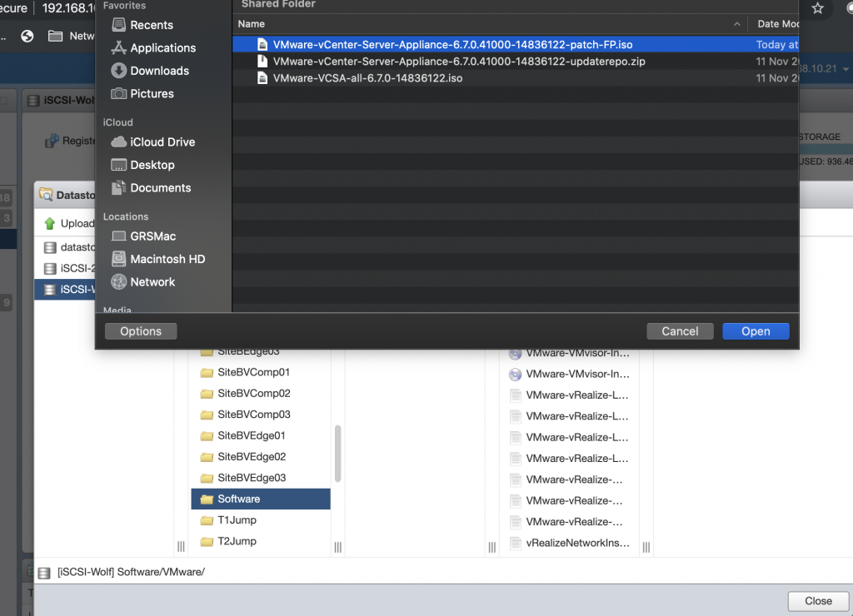853x616 pixels.
Task: Go to Downloads in the sidebar
Action: (150, 71)
